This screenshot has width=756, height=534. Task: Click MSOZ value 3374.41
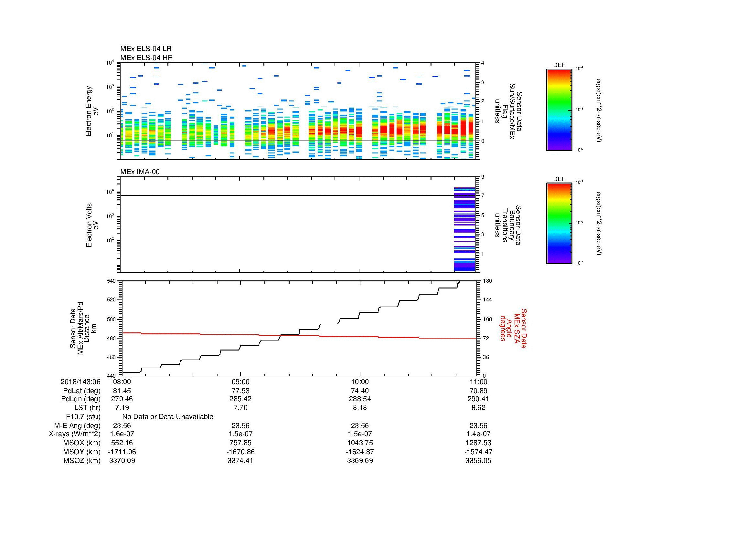click(241, 461)
